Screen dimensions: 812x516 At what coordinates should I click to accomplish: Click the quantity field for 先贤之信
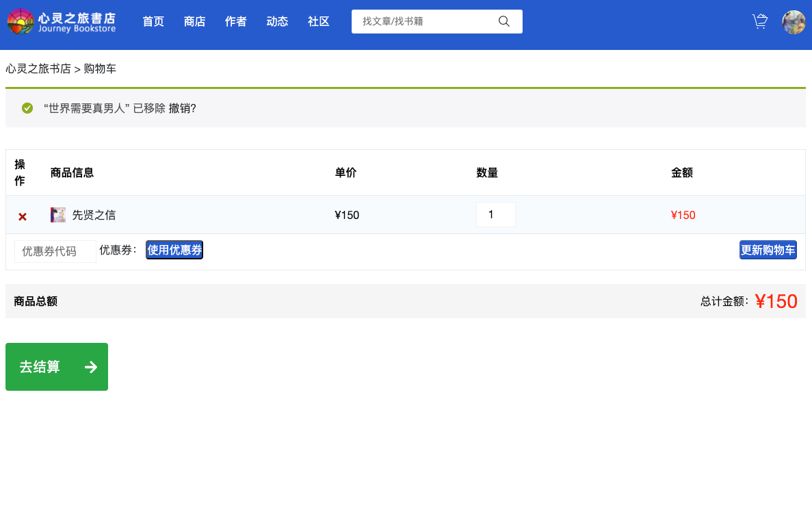[495, 215]
